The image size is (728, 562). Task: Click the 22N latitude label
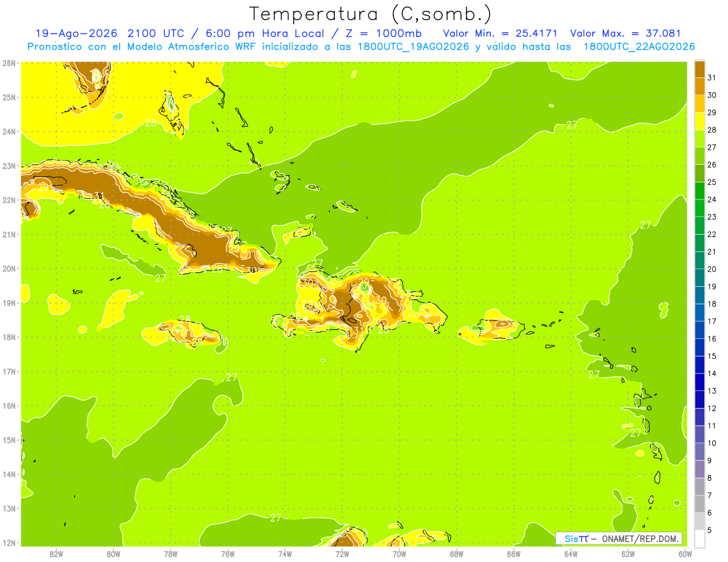8,200
